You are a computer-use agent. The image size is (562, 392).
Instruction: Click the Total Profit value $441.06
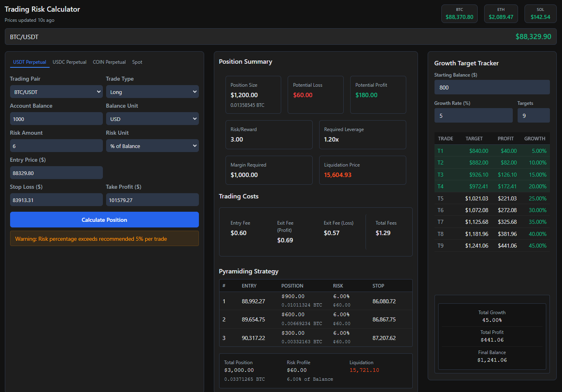[492, 340]
